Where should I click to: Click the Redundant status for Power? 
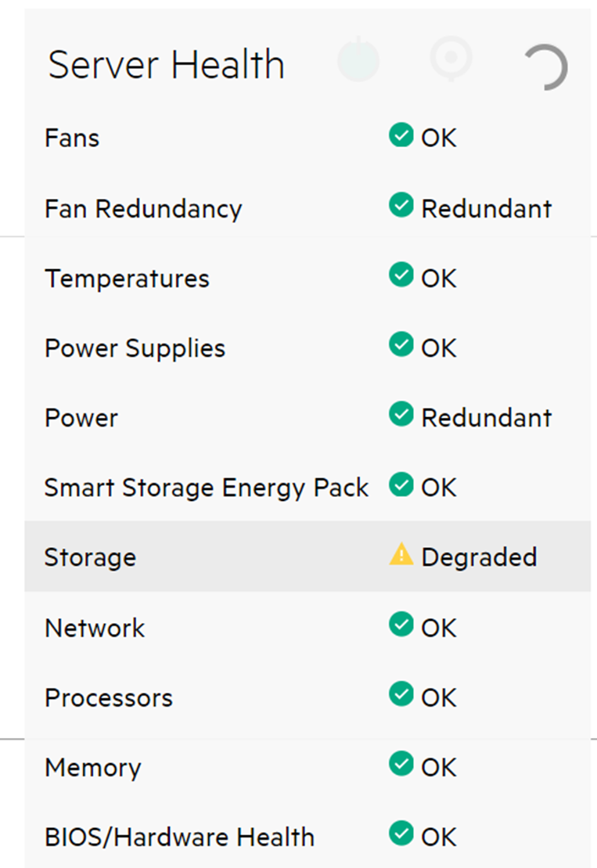pos(487,418)
